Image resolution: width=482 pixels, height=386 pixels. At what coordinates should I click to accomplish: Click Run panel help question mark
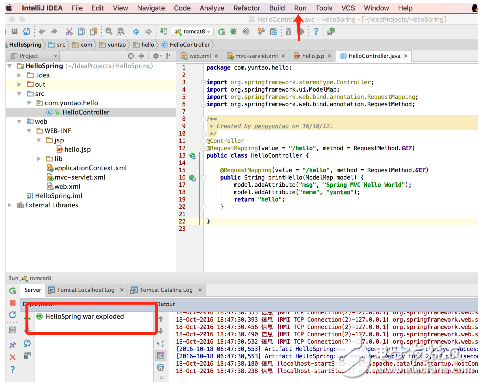click(x=13, y=369)
